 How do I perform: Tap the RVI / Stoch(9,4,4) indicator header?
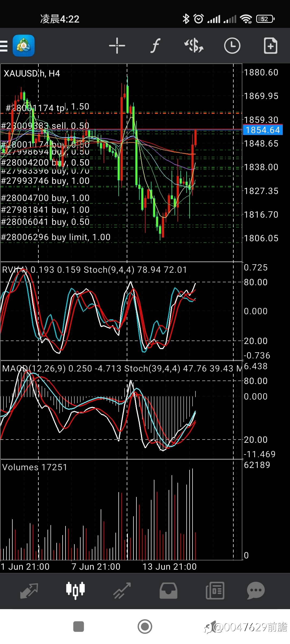(94, 270)
